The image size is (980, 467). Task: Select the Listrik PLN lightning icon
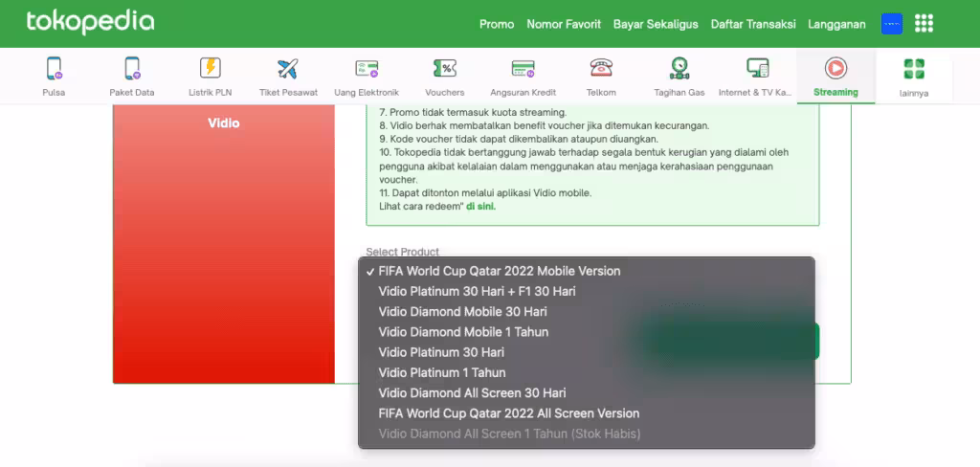point(210,68)
